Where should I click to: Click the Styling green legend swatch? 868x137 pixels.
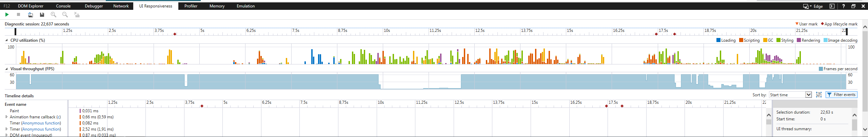(778, 40)
